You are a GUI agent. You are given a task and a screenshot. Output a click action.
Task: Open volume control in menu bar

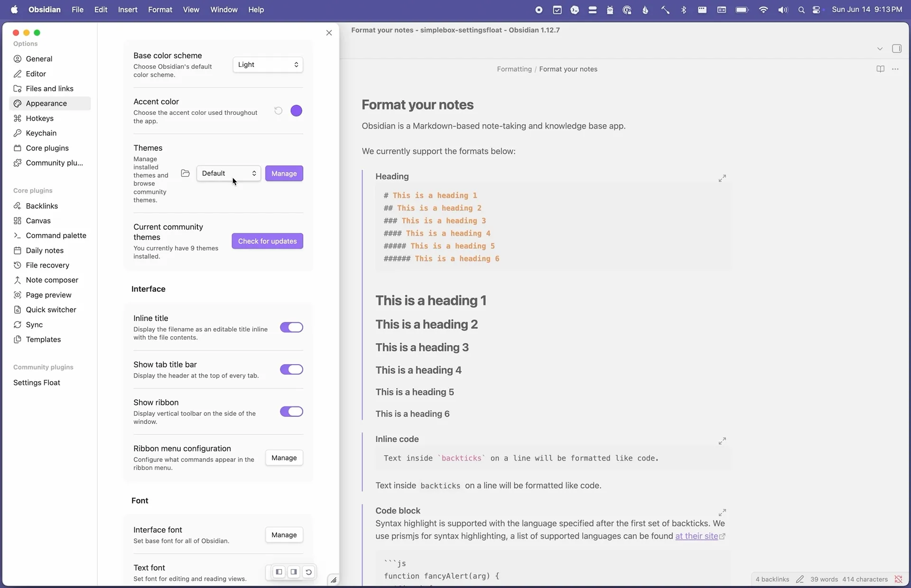pyautogui.click(x=783, y=10)
